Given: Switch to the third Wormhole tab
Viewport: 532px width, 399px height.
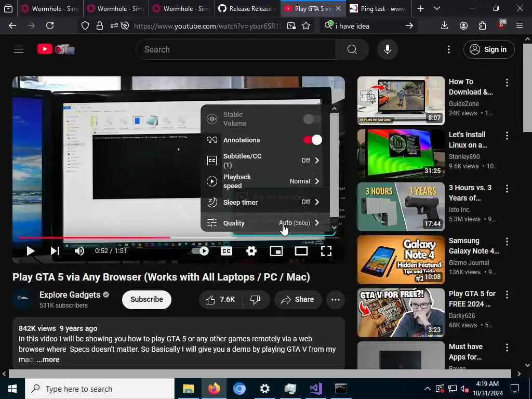Looking at the screenshot, I should point(181,8).
